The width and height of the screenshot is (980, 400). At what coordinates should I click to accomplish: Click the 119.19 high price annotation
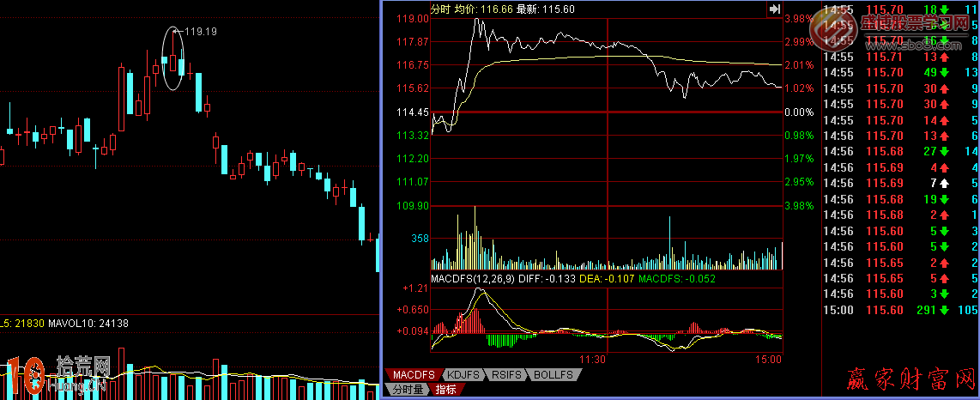(202, 31)
